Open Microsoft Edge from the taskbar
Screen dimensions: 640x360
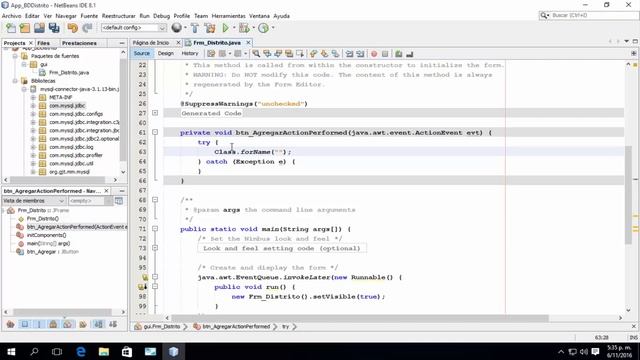click(81, 351)
